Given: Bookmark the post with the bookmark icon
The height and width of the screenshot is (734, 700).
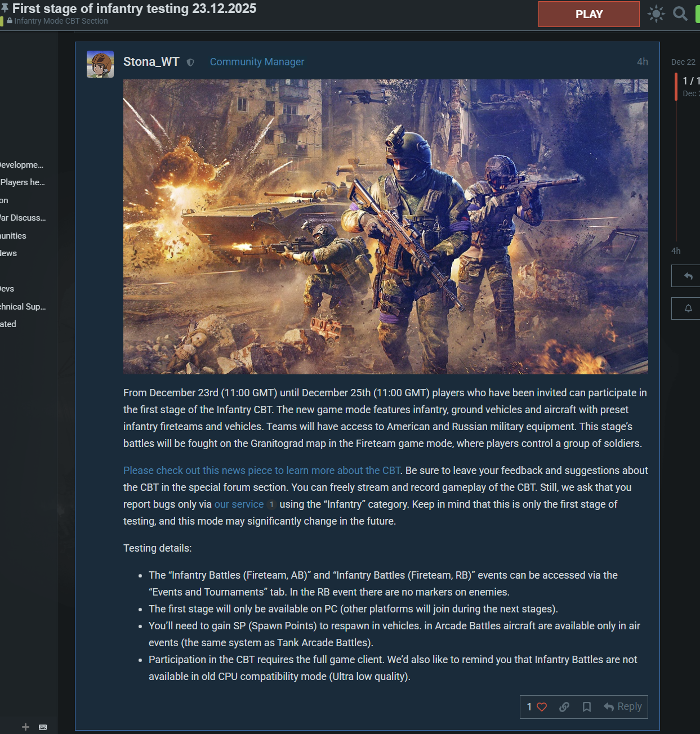Looking at the screenshot, I should pyautogui.click(x=587, y=707).
